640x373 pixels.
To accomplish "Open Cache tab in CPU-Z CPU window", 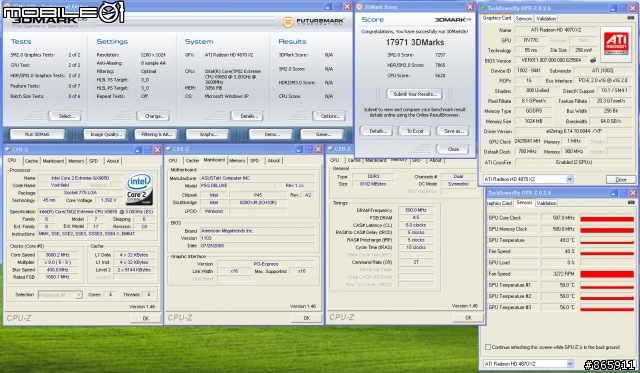I will click(x=31, y=161).
